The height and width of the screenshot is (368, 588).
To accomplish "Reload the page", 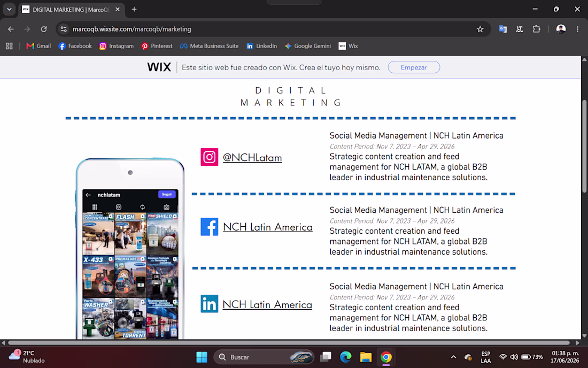I will click(44, 29).
